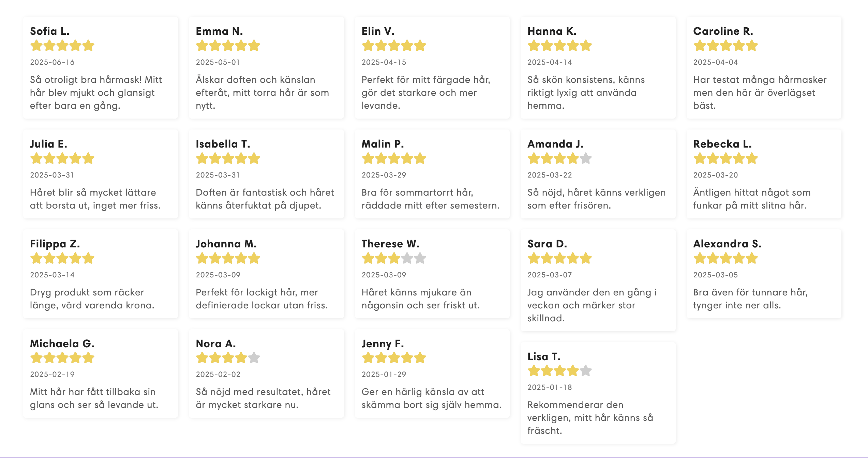
Task: Click the star rating under Emma N.
Action: (228, 46)
